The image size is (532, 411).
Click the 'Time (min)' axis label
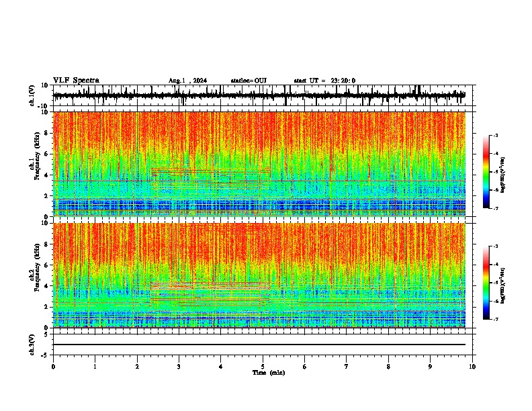tap(269, 373)
